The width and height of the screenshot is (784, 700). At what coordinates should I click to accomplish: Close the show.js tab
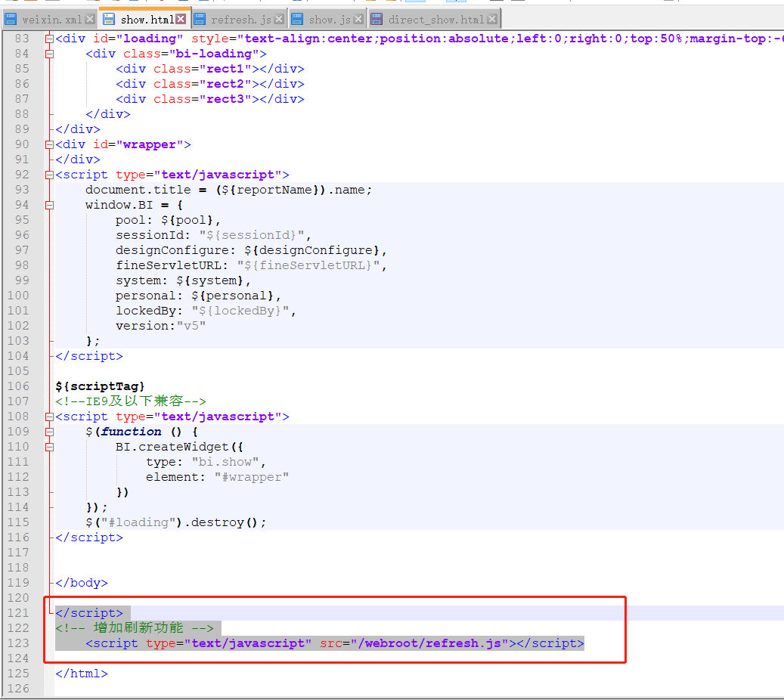click(358, 19)
